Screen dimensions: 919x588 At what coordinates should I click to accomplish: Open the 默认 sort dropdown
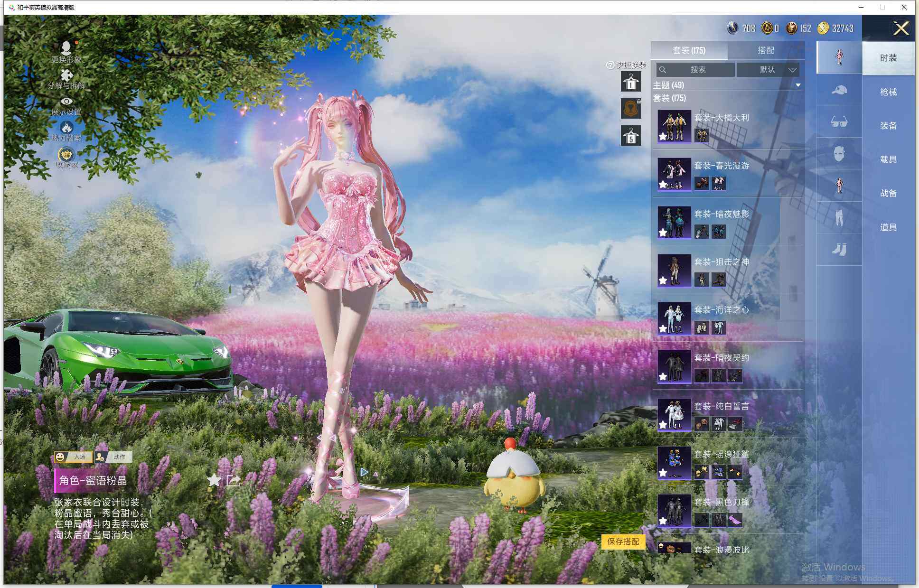(x=768, y=70)
